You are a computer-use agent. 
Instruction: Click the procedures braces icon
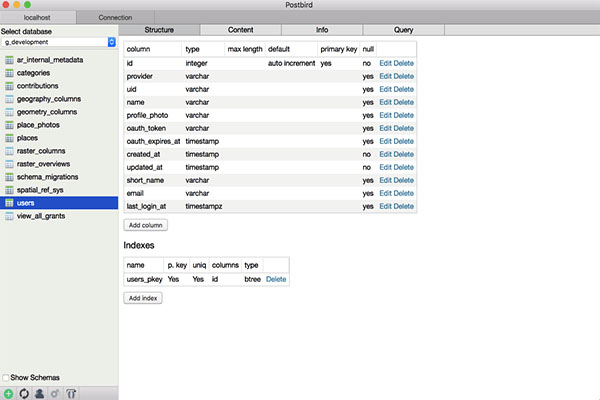pyautogui.click(x=71, y=393)
